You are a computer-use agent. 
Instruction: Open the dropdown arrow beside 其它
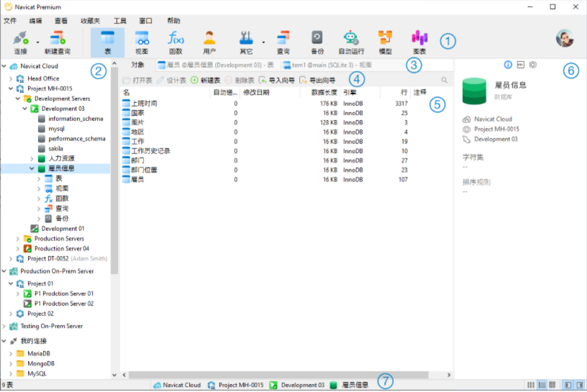pos(263,42)
